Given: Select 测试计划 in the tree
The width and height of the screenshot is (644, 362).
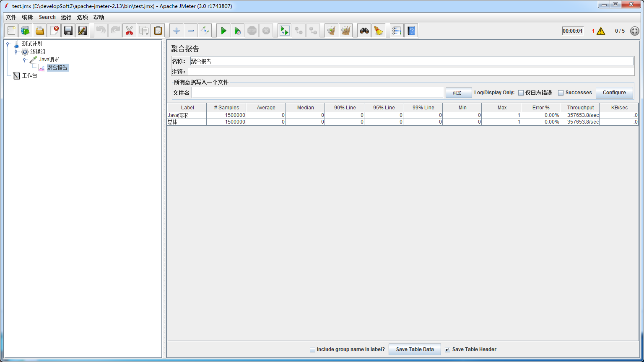Looking at the screenshot, I should [x=32, y=44].
